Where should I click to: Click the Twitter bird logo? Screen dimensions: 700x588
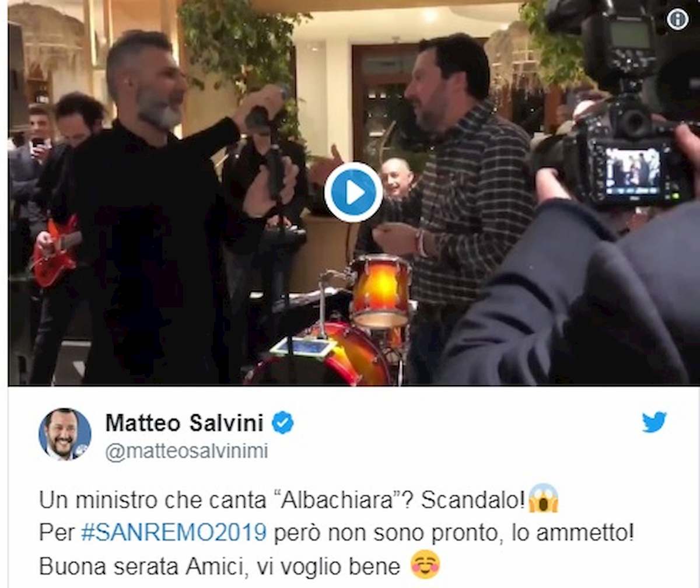pyautogui.click(x=654, y=422)
